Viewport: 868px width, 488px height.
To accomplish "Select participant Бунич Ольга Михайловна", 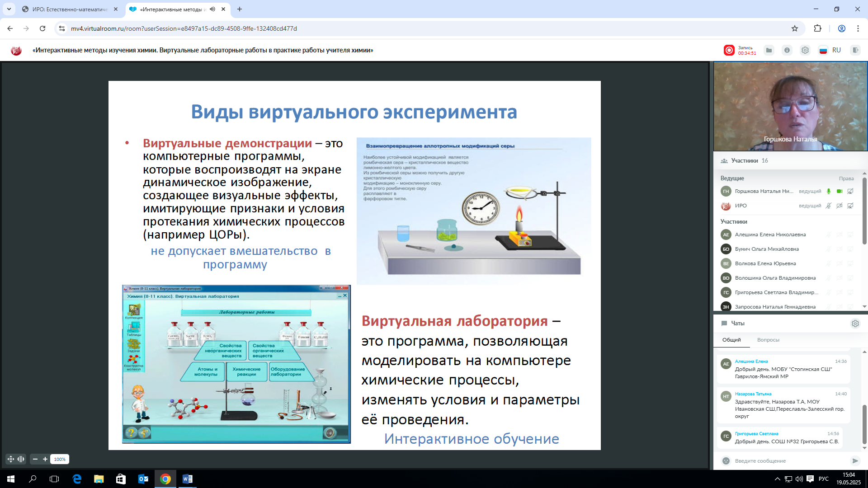I will point(767,249).
